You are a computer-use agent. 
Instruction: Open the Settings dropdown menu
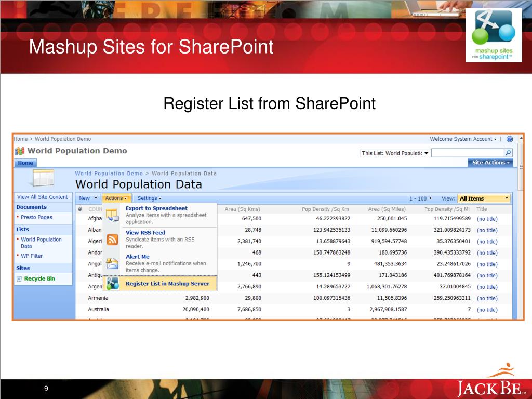point(149,198)
